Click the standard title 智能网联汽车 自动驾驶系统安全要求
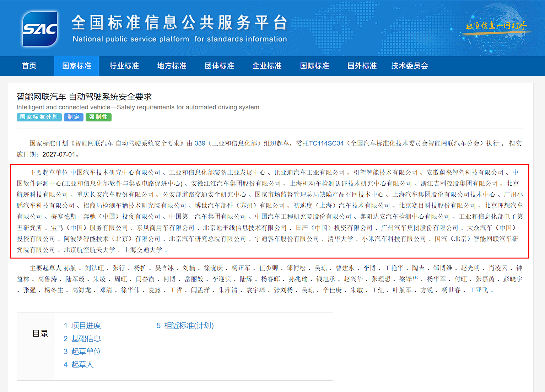Viewport: 545px width, 392px height. pos(84,97)
